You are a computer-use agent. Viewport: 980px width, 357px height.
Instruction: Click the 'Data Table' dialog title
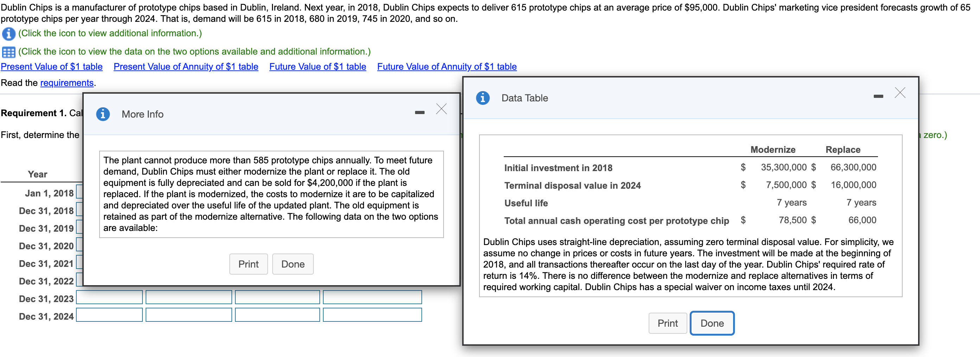click(x=524, y=98)
